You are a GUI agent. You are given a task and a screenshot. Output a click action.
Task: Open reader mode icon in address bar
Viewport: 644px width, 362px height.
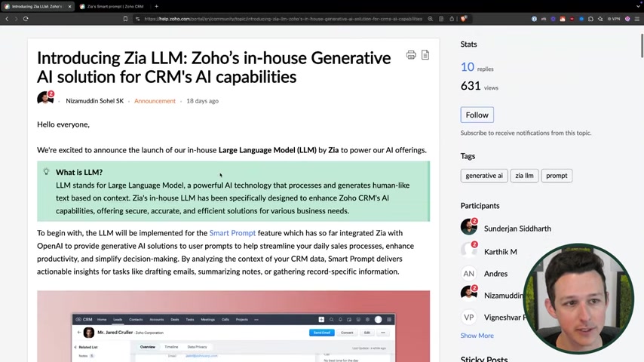pyautogui.click(x=441, y=19)
